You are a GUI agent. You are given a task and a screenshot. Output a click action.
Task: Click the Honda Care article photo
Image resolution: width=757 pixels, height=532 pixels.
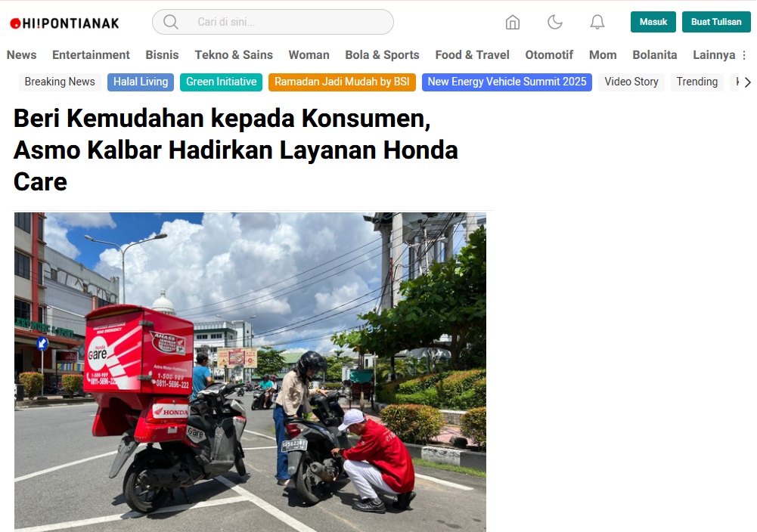click(250, 372)
